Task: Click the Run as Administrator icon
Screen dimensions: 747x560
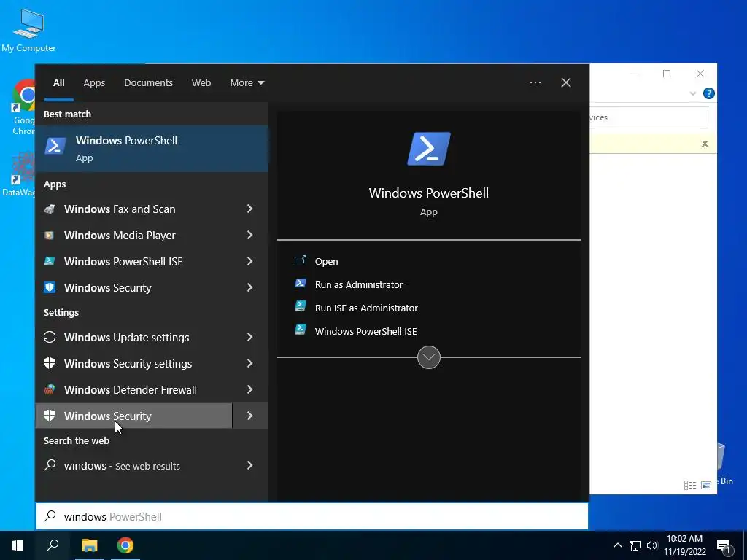Action: tap(300, 284)
